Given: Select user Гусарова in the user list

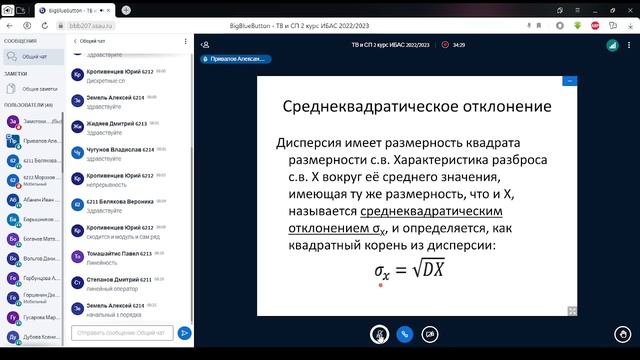Looking at the screenshot, I should pos(33,317).
